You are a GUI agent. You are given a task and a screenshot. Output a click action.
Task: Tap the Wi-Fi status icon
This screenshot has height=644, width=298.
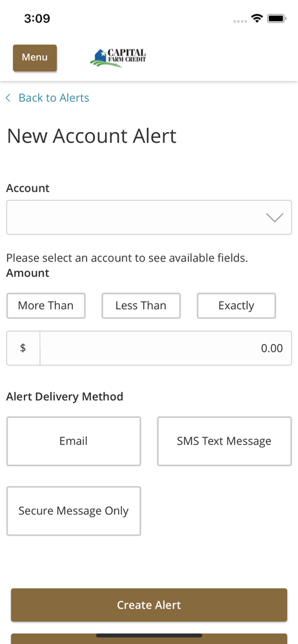(x=257, y=19)
